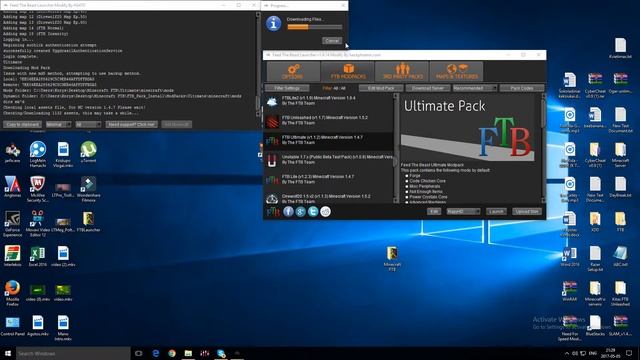The image size is (640, 360).
Task: Click the FTB logo icon in launcher footer
Action: click(x=273, y=211)
